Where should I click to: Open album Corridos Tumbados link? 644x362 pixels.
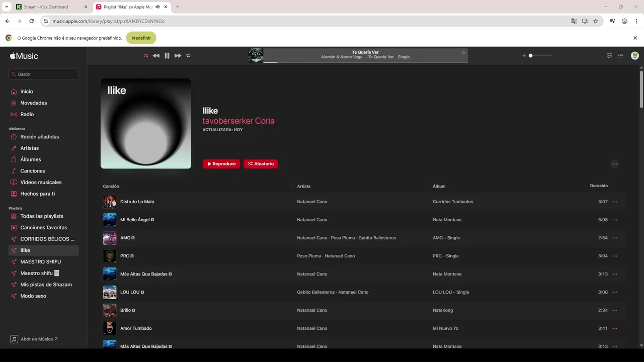(x=453, y=202)
